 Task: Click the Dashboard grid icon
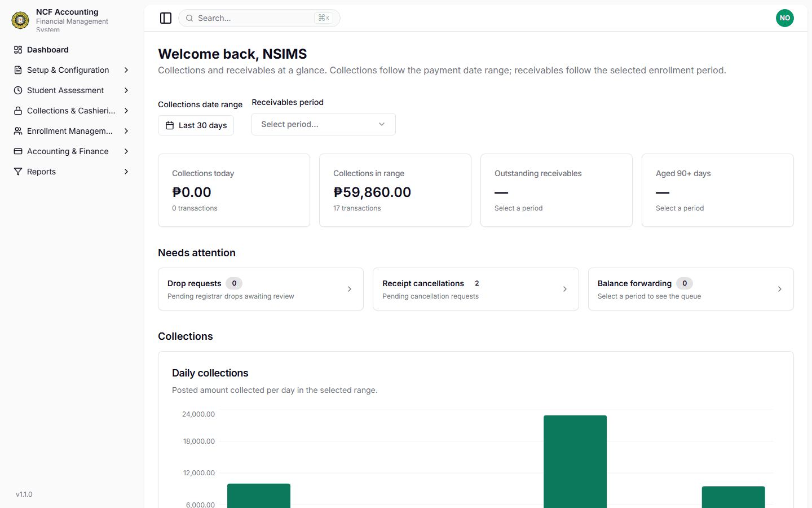[x=18, y=50]
